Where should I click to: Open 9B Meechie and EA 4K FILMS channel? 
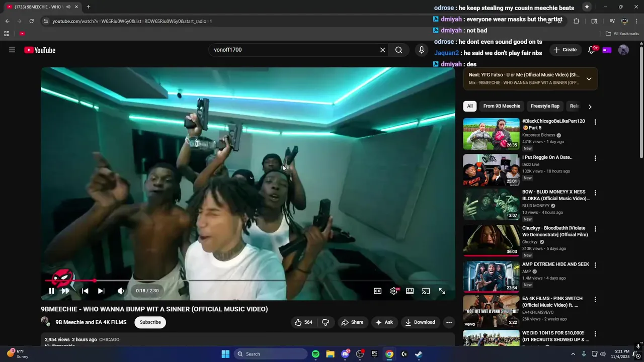pos(91,322)
